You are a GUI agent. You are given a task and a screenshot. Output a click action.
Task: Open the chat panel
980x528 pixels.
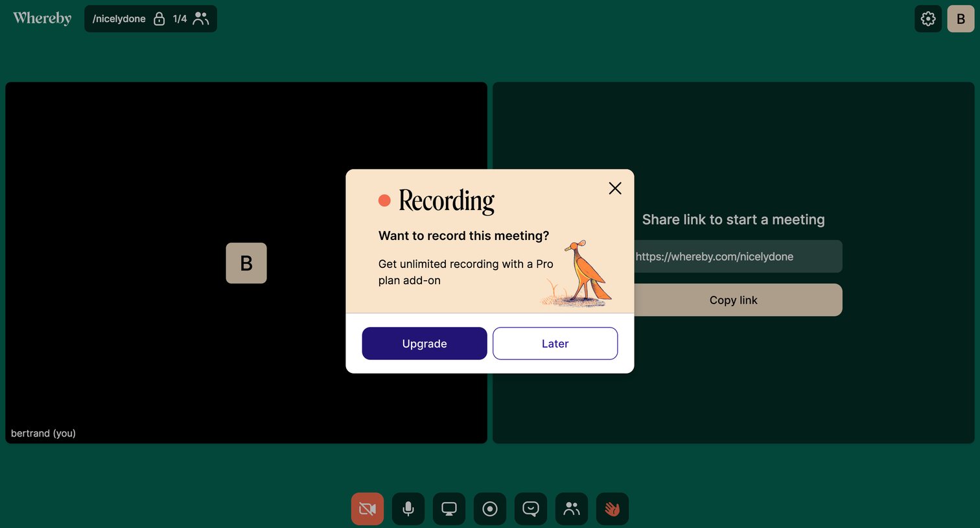(x=531, y=509)
